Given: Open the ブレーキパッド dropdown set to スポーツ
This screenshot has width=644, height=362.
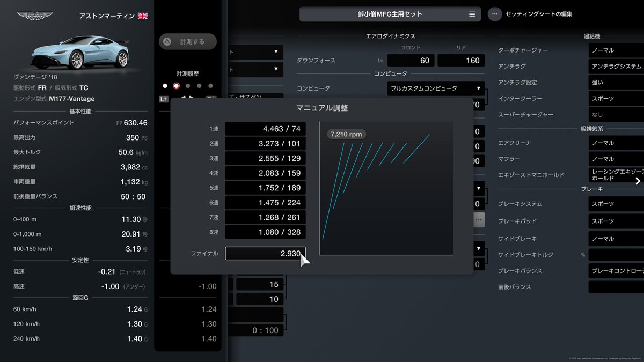Looking at the screenshot, I should (x=616, y=221).
